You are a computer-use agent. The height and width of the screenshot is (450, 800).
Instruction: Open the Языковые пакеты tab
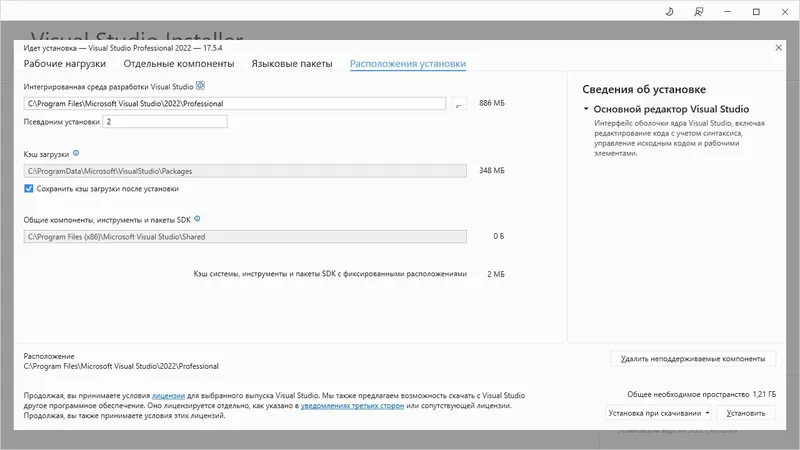pos(292,64)
